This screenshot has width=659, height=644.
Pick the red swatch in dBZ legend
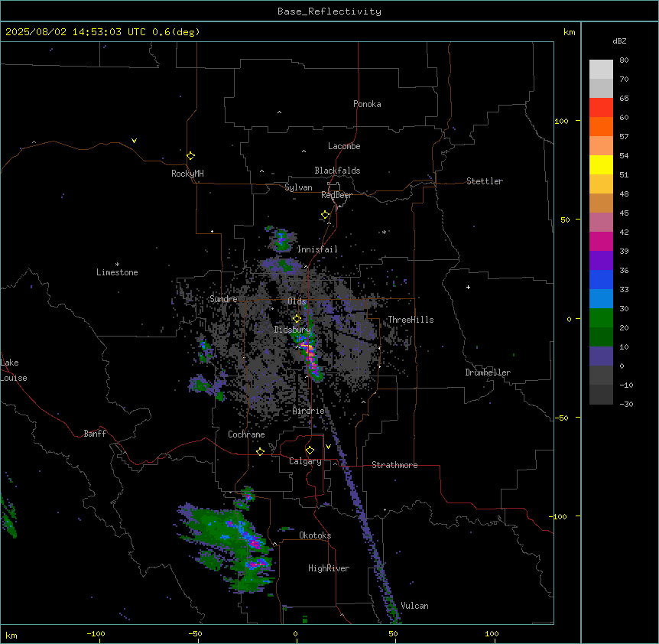tap(601, 107)
